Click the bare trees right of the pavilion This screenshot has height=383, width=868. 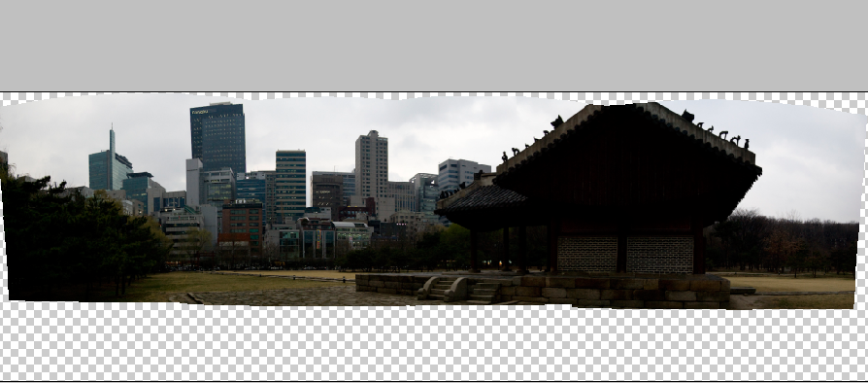tap(784, 242)
